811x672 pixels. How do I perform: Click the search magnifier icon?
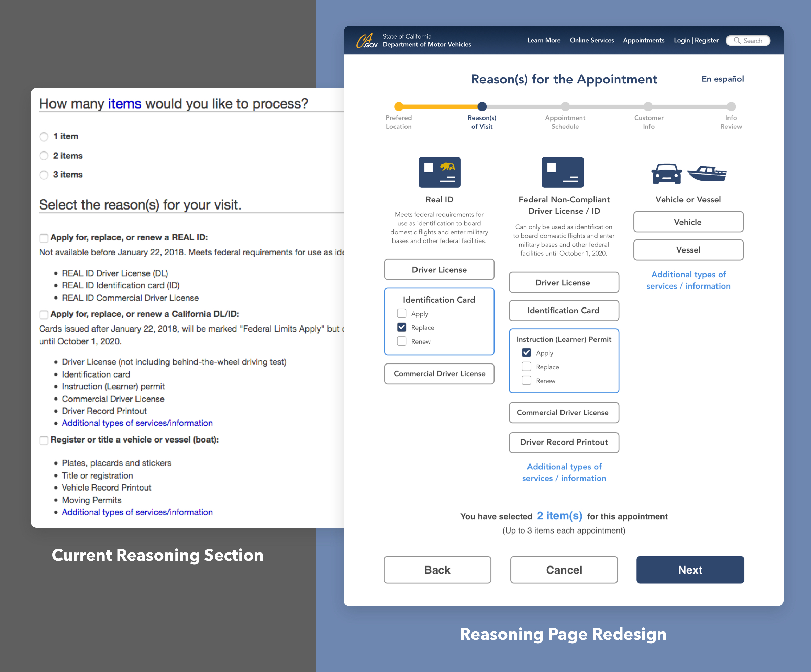[x=737, y=41]
